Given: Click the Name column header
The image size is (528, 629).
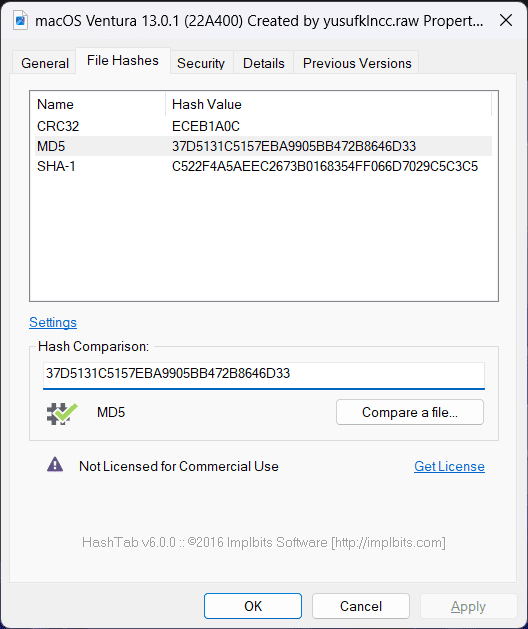Looking at the screenshot, I should [98, 104].
